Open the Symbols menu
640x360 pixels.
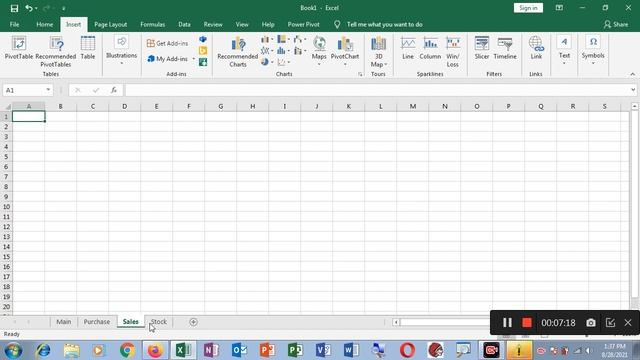point(593,50)
